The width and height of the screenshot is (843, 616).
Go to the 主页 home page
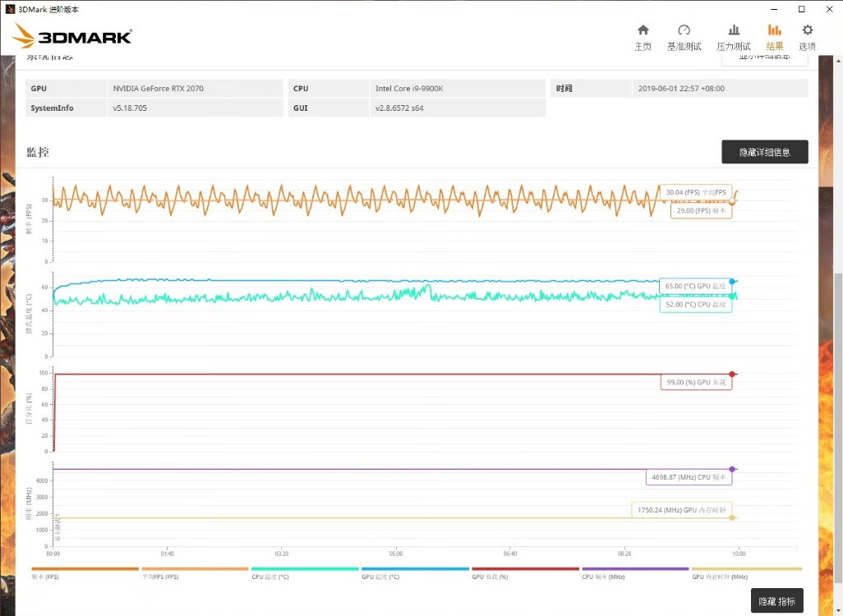pyautogui.click(x=643, y=37)
